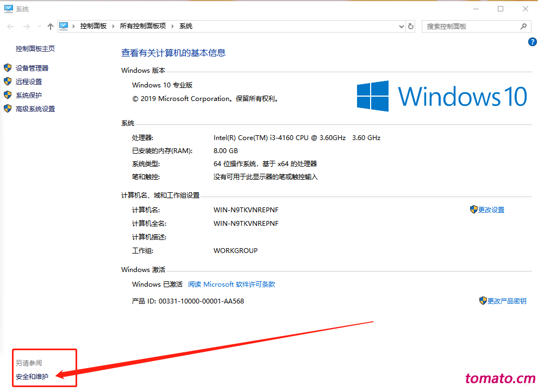Open 设备管理器 link
This screenshot has width=538, height=392.
[x=32, y=68]
